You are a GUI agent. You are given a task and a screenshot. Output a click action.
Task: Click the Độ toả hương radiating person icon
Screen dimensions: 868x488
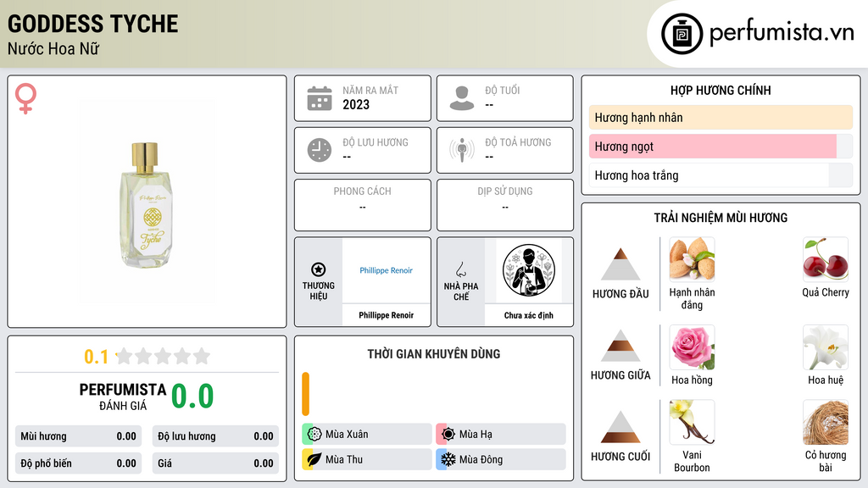(462, 150)
